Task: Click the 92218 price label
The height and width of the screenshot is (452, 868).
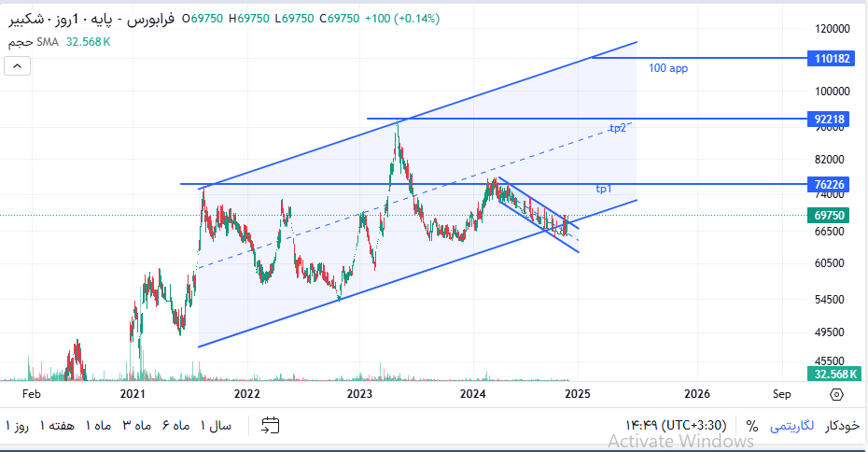Action: (x=829, y=120)
